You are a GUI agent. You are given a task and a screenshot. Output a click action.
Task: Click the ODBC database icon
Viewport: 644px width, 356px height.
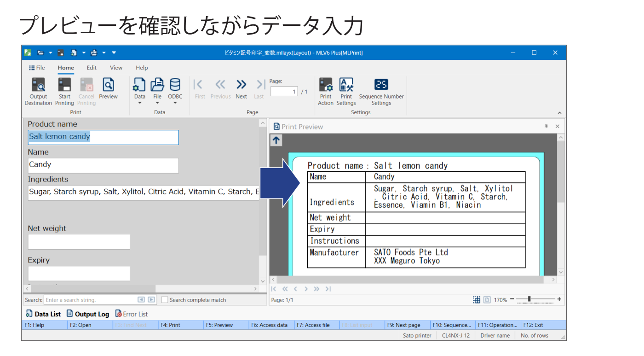(x=175, y=85)
